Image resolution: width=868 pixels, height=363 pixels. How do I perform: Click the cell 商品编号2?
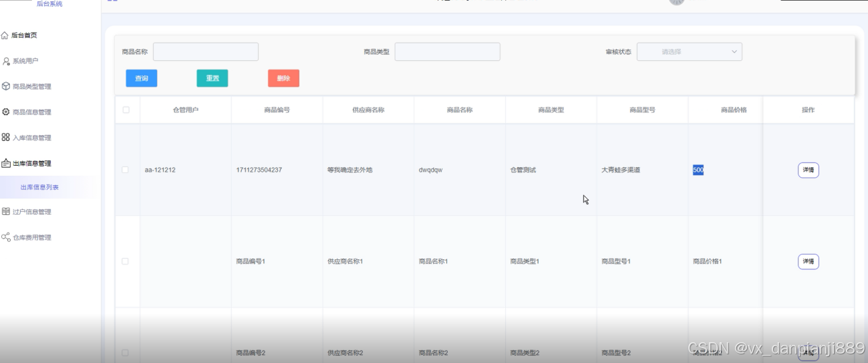251,352
